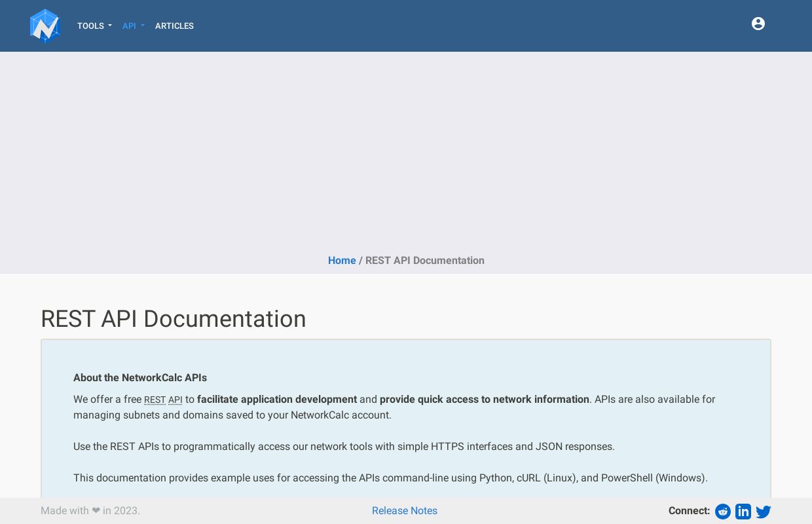Follow the Home breadcrumb link
This screenshot has height=524, width=812.
342,261
